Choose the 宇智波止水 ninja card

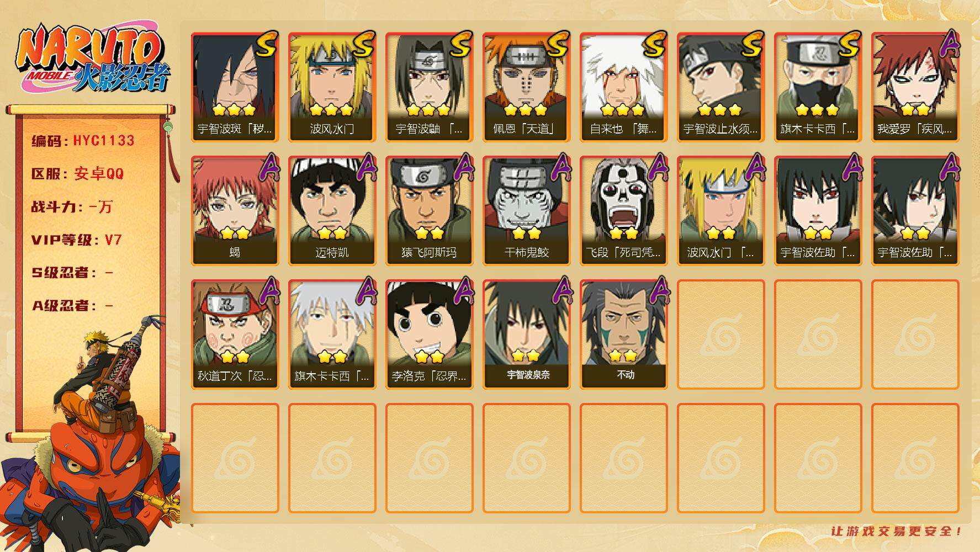(x=721, y=87)
